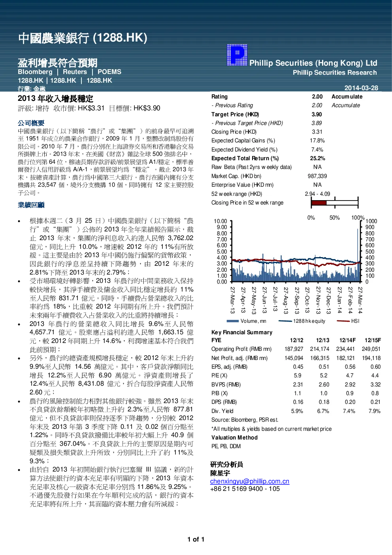Select Operating Profit 12/12 value 187,927
Image resolution: width=392 pixels, height=555 pixels.
coord(294,349)
